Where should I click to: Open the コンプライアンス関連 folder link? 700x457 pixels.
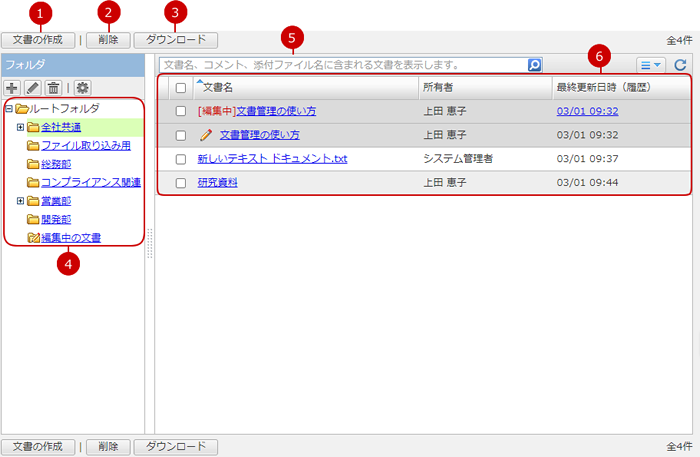[x=91, y=183]
